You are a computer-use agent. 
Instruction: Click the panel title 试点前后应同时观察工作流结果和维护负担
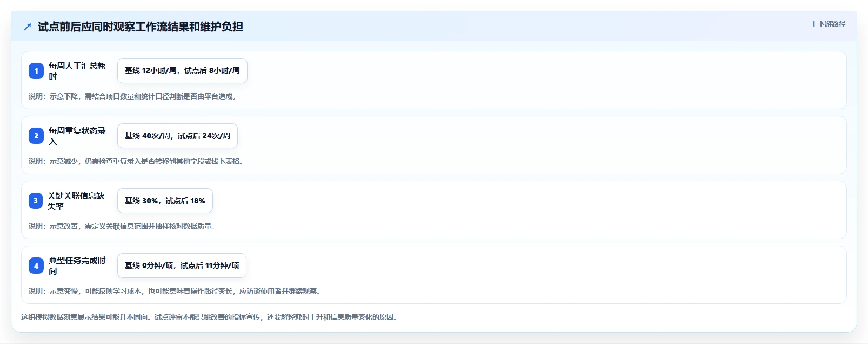click(x=141, y=27)
